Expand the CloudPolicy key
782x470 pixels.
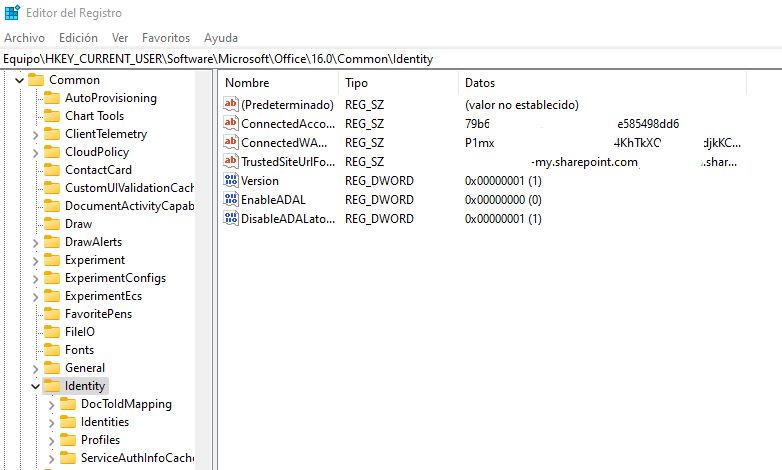coord(35,153)
